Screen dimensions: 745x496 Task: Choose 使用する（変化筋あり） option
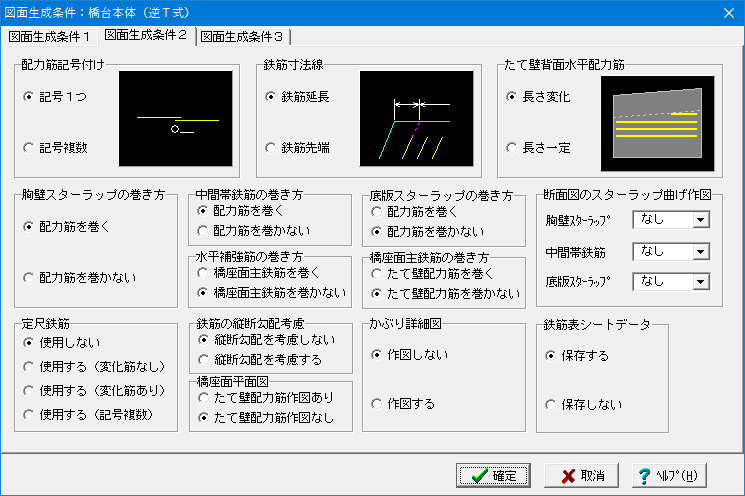click(x=94, y=391)
